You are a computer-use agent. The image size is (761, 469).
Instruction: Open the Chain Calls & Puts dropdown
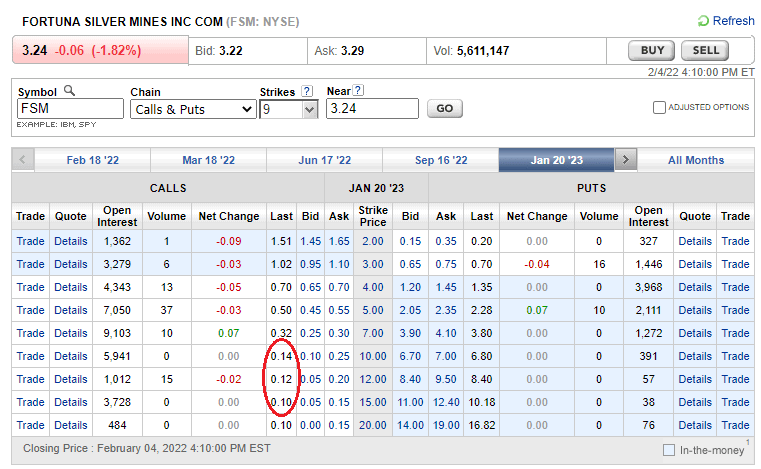[x=192, y=109]
